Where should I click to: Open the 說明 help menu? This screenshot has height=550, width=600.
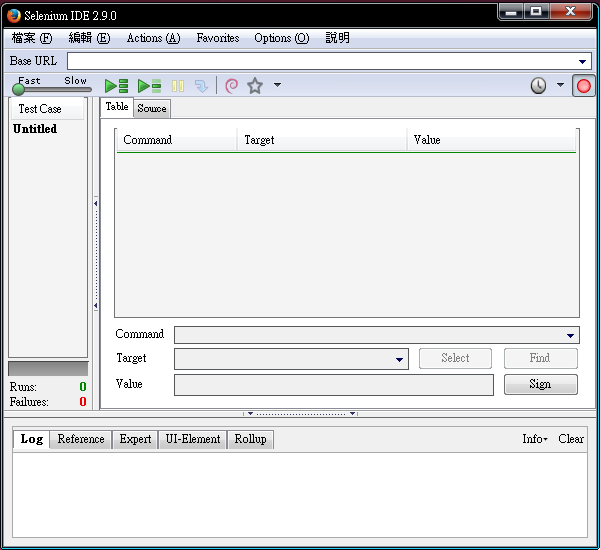pyautogui.click(x=337, y=38)
